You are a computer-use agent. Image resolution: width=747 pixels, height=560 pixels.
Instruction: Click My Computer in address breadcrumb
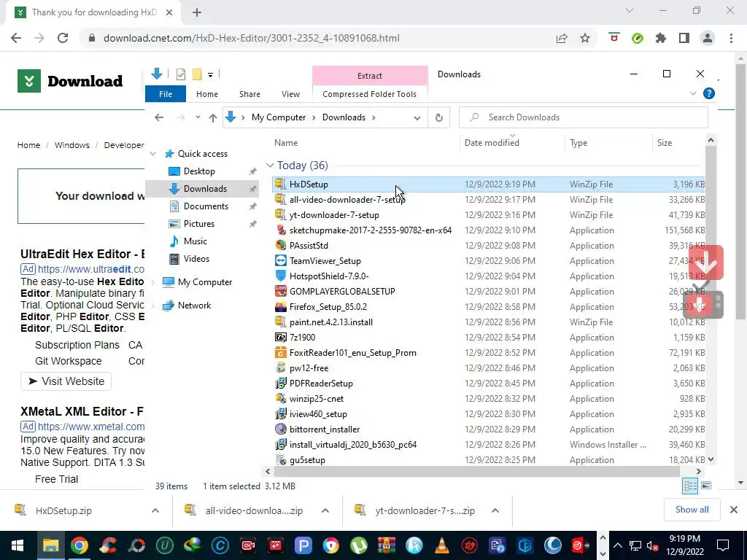[x=279, y=117]
